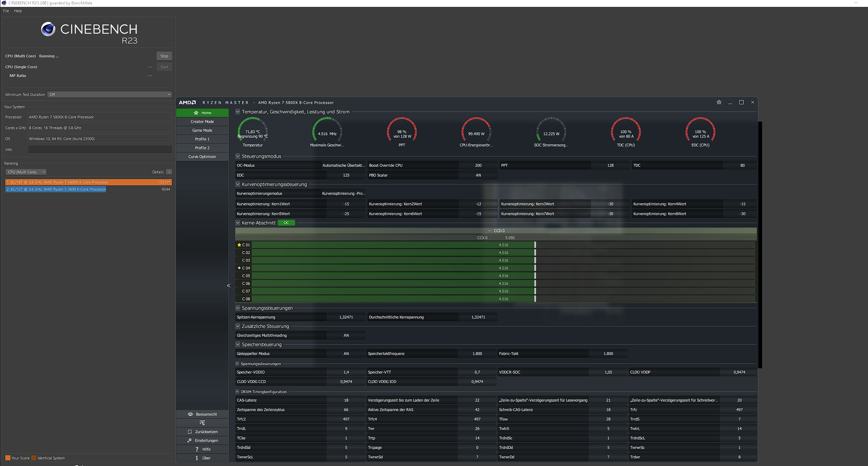868x466 pixels.
Task: Click the debug bug icon in title bar
Action: 719,102
